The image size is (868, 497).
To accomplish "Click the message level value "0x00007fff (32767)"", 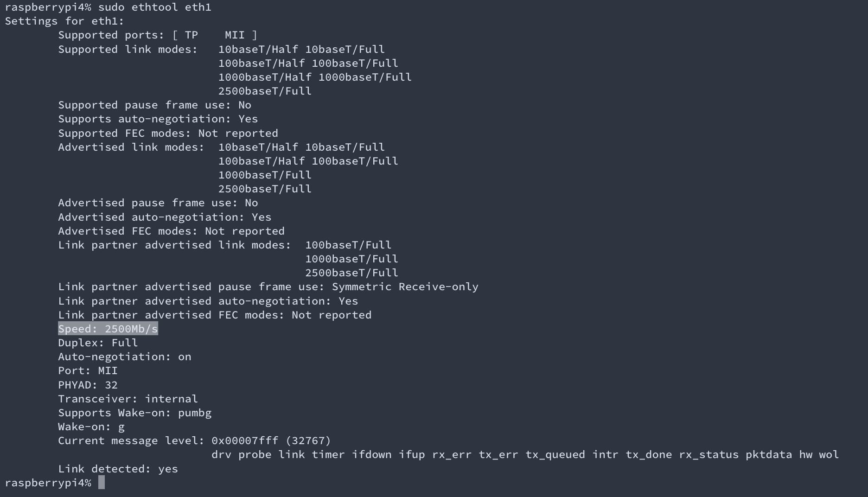I will (271, 440).
